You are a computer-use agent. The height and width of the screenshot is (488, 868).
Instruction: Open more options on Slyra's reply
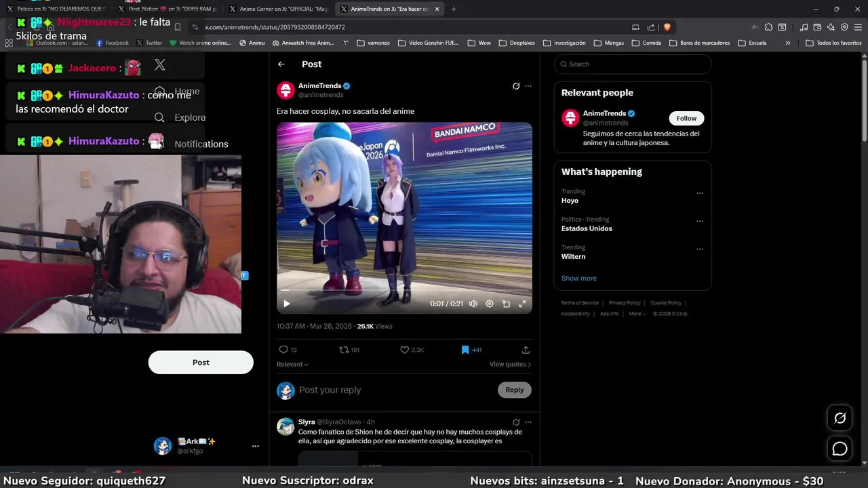coord(528,422)
